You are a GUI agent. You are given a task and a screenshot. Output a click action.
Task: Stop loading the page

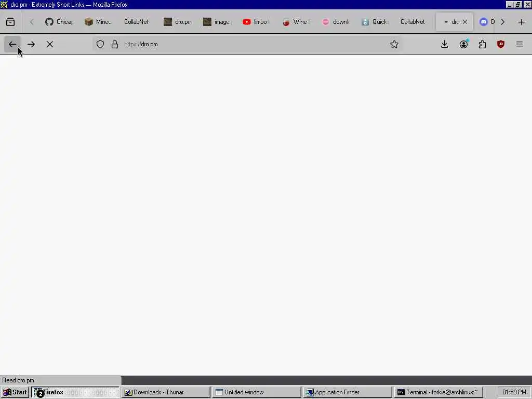pyautogui.click(x=50, y=44)
